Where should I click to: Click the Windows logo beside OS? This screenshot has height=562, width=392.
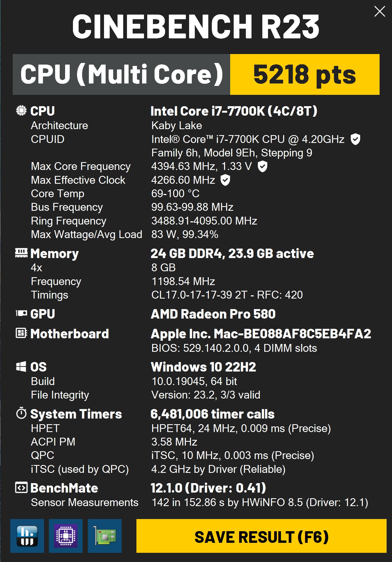[21, 367]
